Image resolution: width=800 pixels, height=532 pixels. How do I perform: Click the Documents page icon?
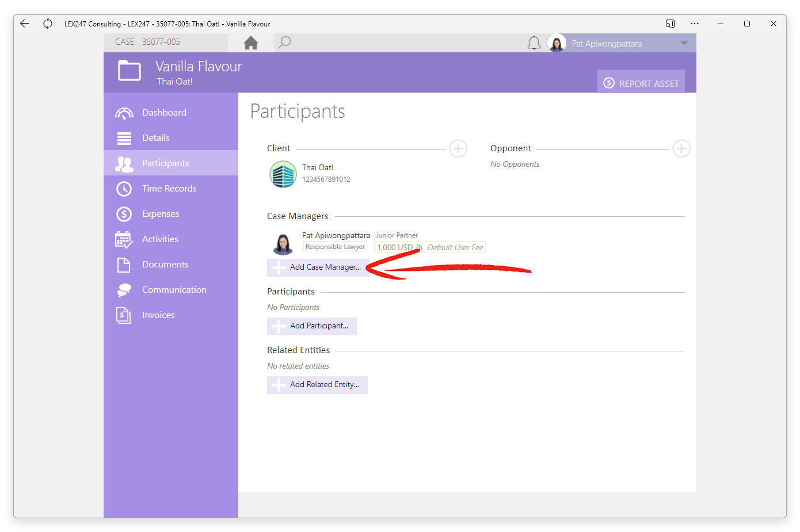124,265
